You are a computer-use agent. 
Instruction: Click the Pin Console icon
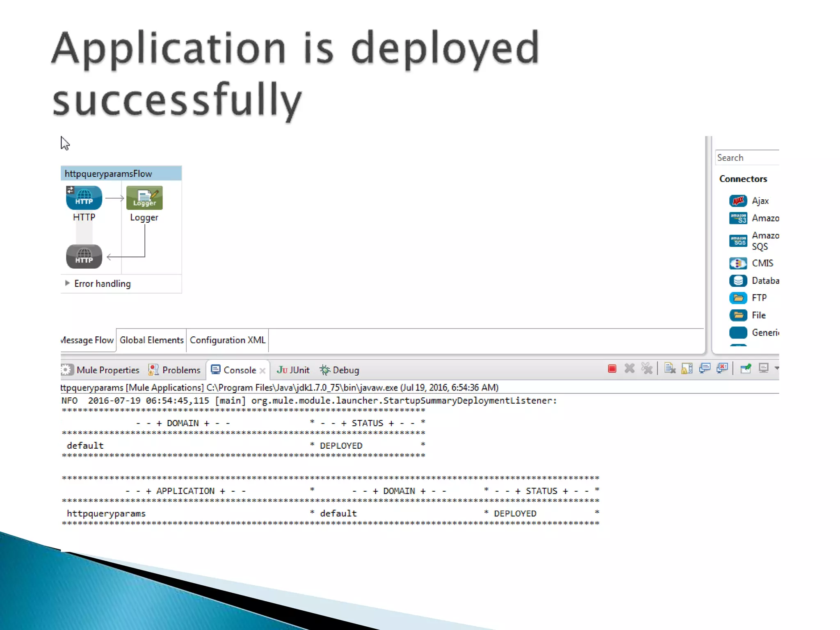[746, 369]
